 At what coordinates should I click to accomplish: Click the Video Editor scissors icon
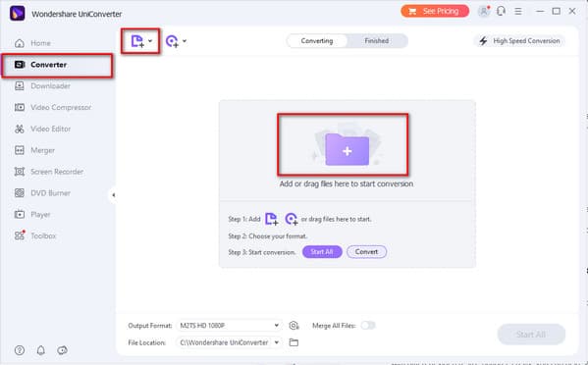(x=20, y=129)
